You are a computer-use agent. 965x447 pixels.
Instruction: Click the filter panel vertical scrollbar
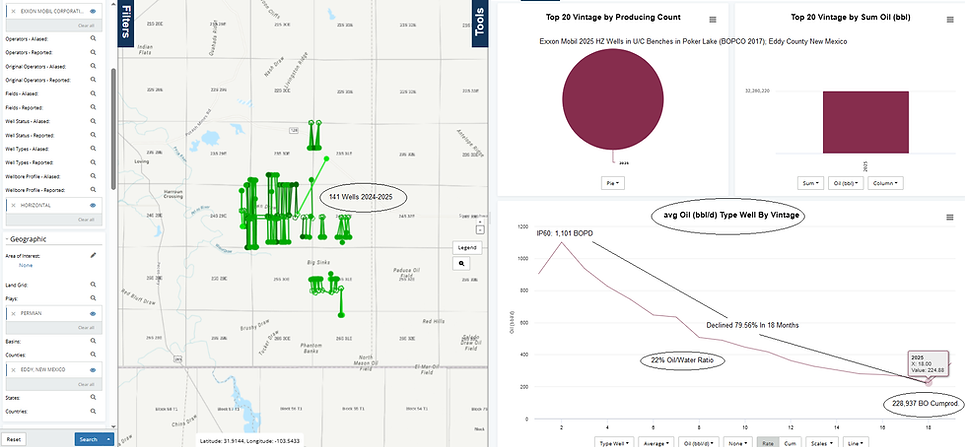[x=113, y=129]
